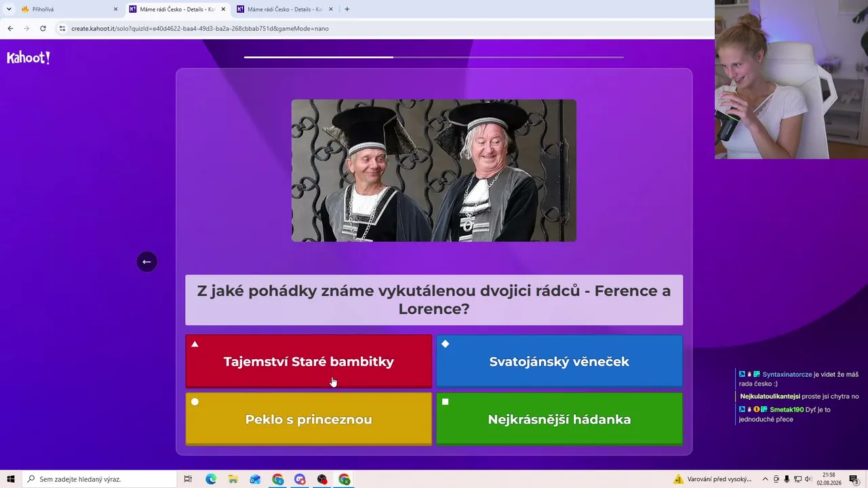Open the high temperature weather warning

pos(712,479)
